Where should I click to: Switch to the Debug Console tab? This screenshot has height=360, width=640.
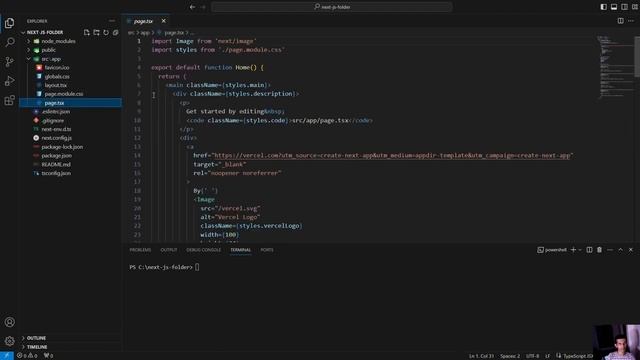click(203, 250)
